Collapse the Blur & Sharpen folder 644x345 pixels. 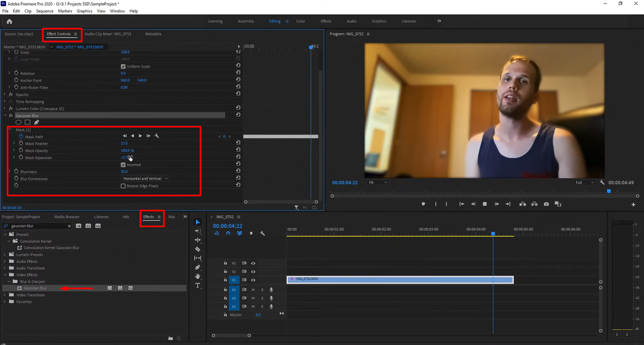click(10, 282)
